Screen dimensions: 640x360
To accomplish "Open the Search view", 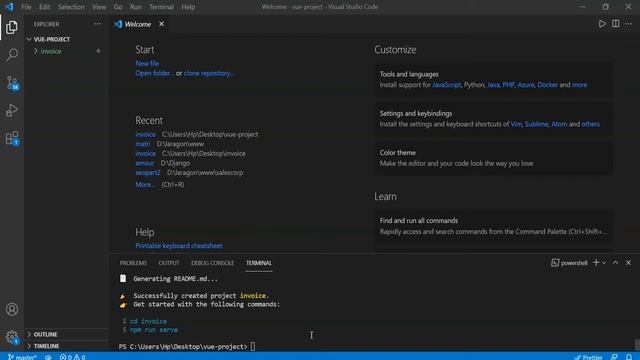I will (x=12, y=55).
